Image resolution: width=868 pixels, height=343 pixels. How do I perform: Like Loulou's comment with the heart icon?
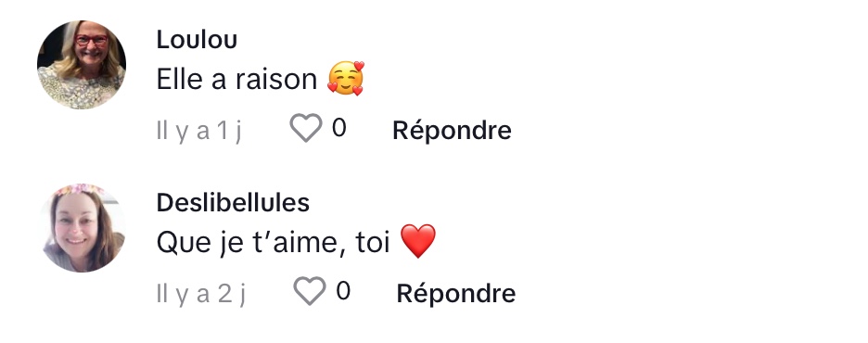[306, 128]
